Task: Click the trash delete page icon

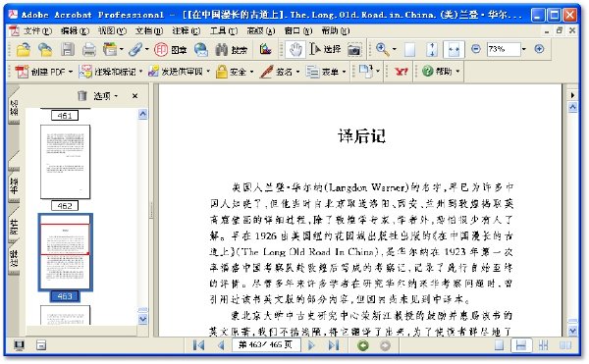Action: click(x=81, y=96)
